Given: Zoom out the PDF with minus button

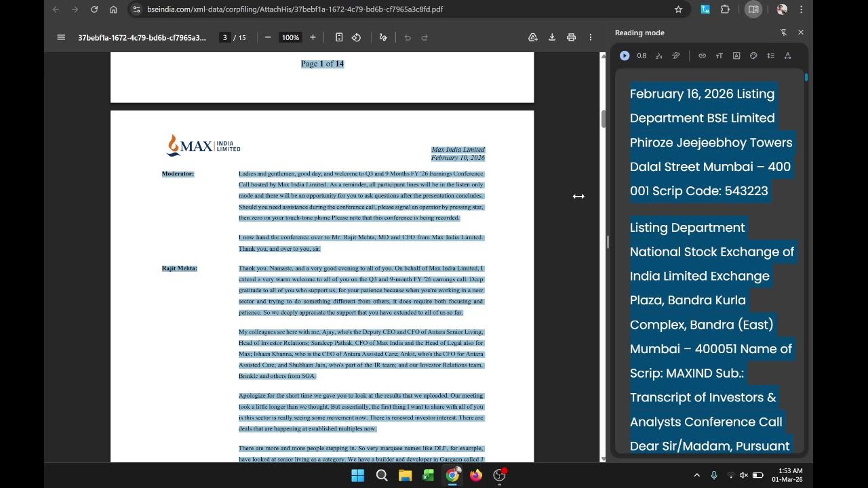Looking at the screenshot, I should [x=268, y=37].
